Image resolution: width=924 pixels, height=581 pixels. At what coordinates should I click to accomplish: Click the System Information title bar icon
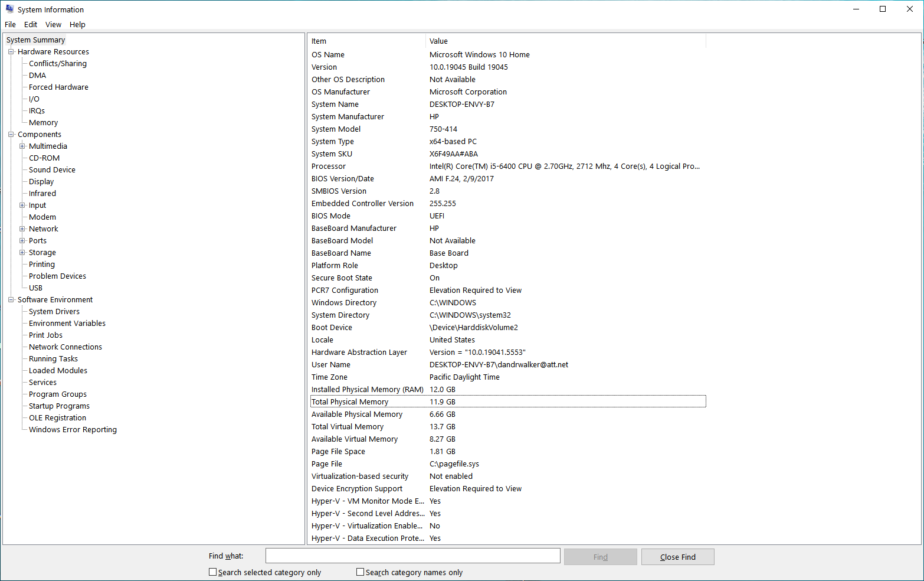pos(9,9)
